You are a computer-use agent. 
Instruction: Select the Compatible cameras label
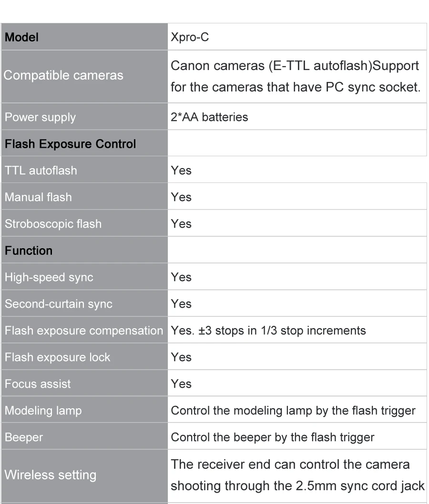(63, 75)
